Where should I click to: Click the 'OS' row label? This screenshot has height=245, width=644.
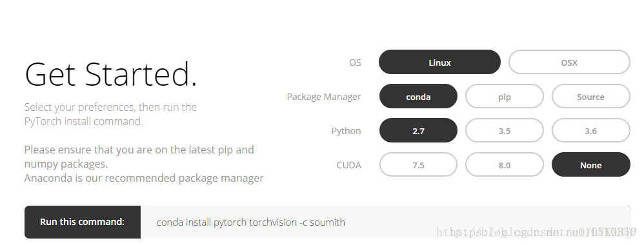tap(355, 63)
